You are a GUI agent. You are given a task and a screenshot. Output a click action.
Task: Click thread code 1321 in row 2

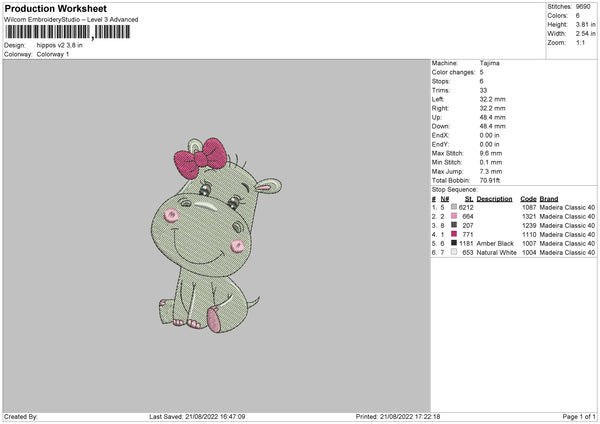tap(529, 217)
